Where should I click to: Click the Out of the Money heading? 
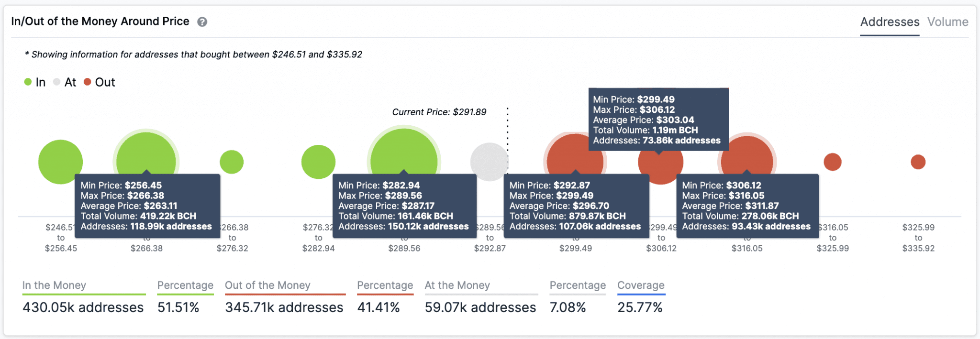tap(267, 285)
